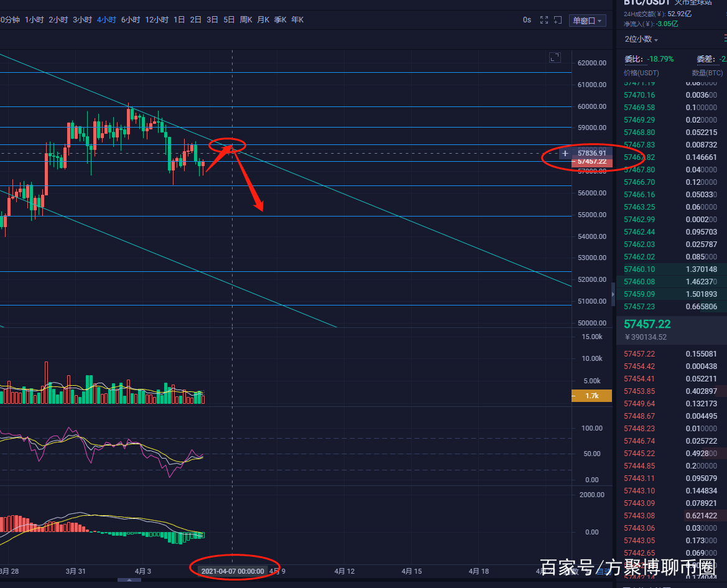Switch chart to 5日 interval
This screenshot has height=588, width=727.
click(x=229, y=19)
